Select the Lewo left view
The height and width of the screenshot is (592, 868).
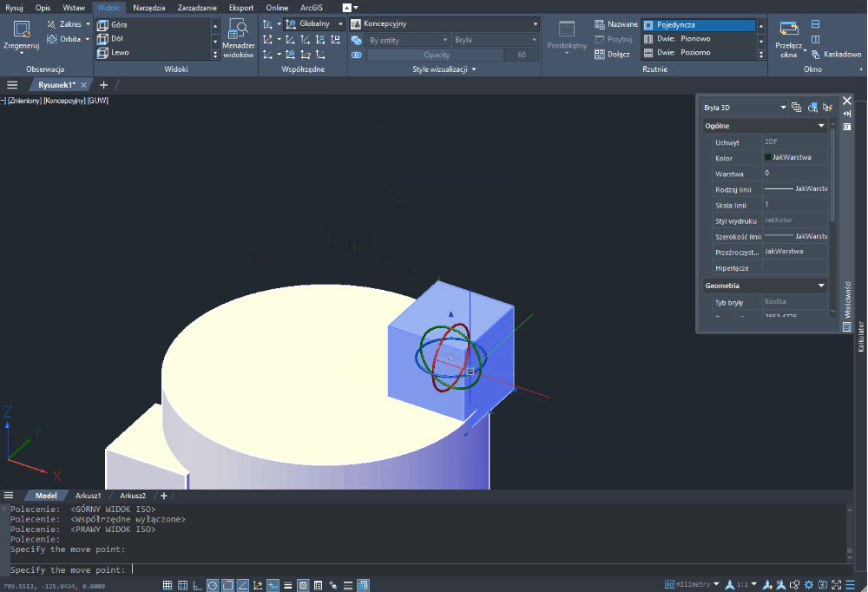pos(154,53)
